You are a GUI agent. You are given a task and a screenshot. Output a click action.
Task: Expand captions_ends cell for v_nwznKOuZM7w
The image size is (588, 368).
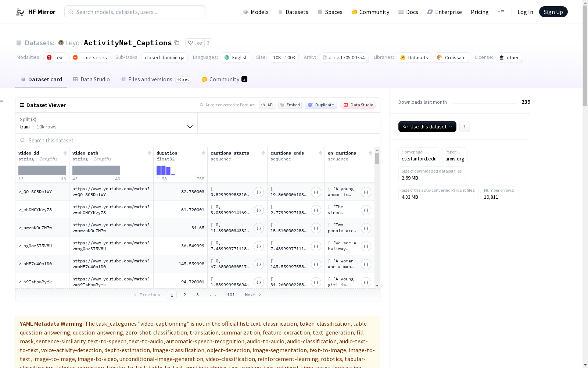316,228
